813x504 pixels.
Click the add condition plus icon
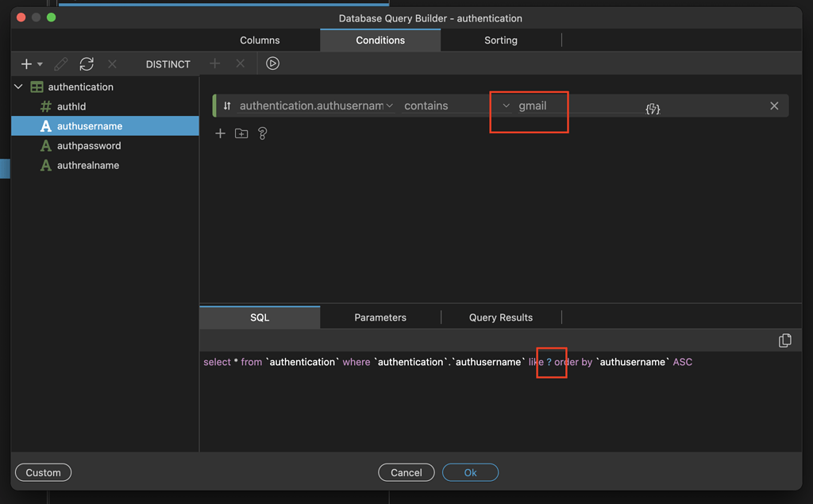click(x=220, y=133)
